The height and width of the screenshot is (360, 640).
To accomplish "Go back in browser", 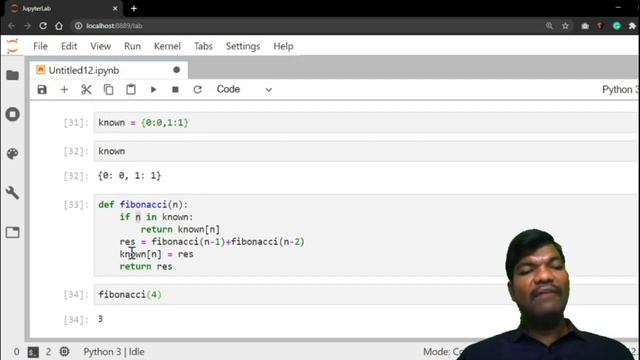I will point(11,26).
